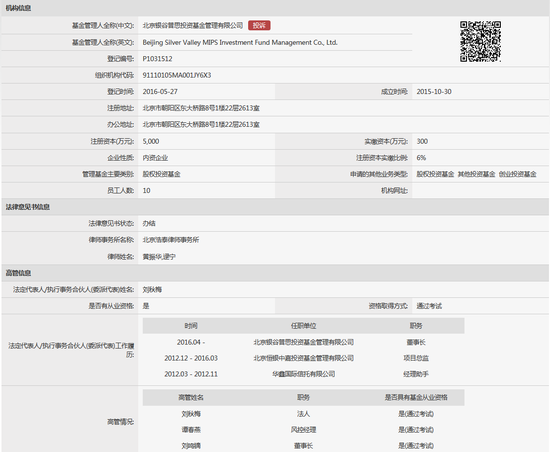
Task: Click the organization code 9111010SMA001JY6X3
Action: pos(177,75)
